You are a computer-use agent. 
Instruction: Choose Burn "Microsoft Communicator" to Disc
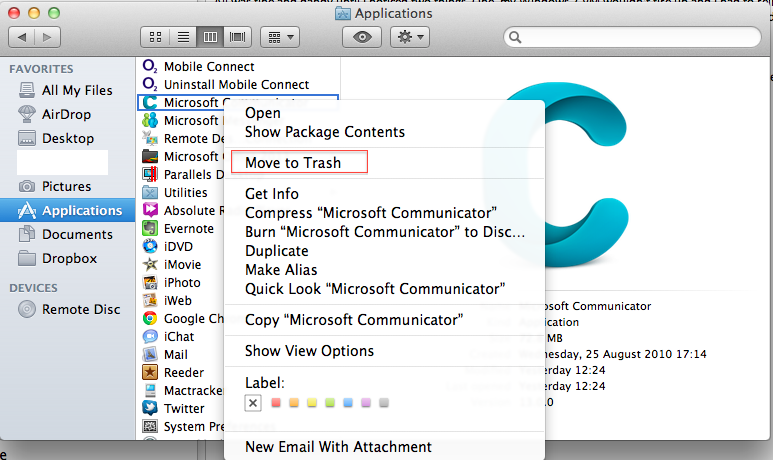click(x=385, y=232)
